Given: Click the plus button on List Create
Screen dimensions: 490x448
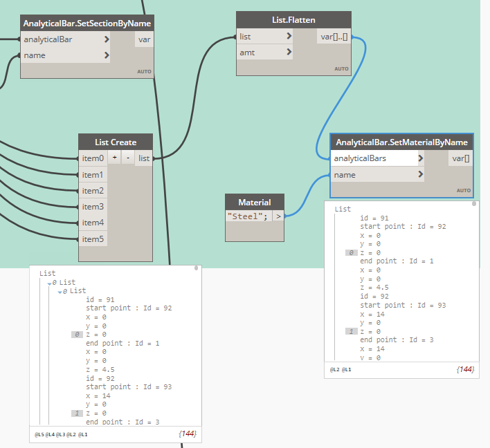Looking at the screenshot, I should pyautogui.click(x=115, y=158).
